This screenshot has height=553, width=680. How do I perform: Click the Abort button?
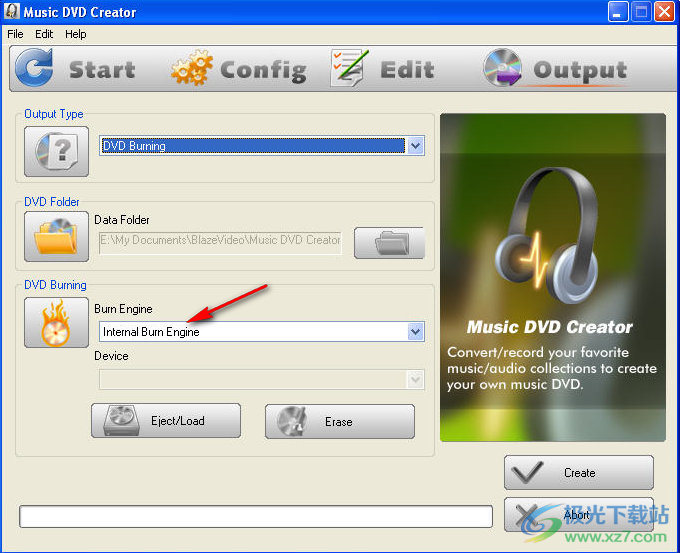pos(579,515)
